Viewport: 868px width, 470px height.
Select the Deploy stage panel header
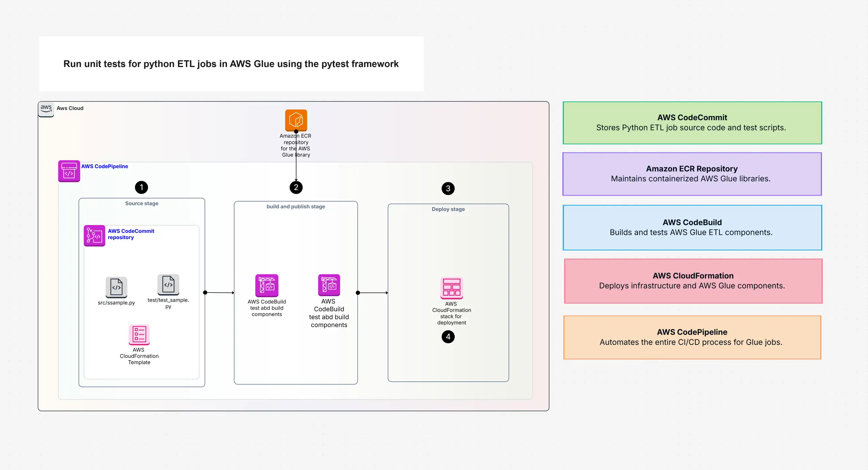(x=448, y=209)
